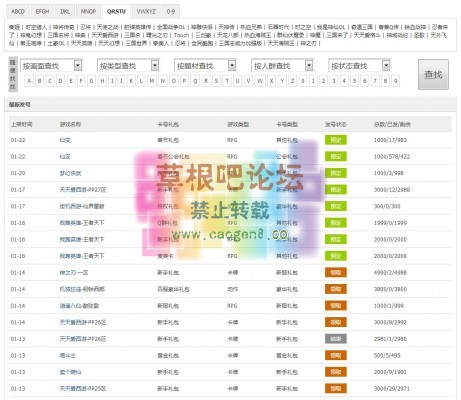
Task: Open the 梦幻侠武 01-20 game link
Action: click(70, 173)
